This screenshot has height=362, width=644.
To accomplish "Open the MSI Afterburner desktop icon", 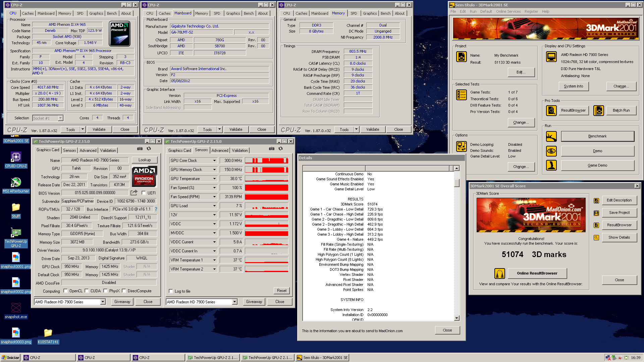I will click(16, 185).
